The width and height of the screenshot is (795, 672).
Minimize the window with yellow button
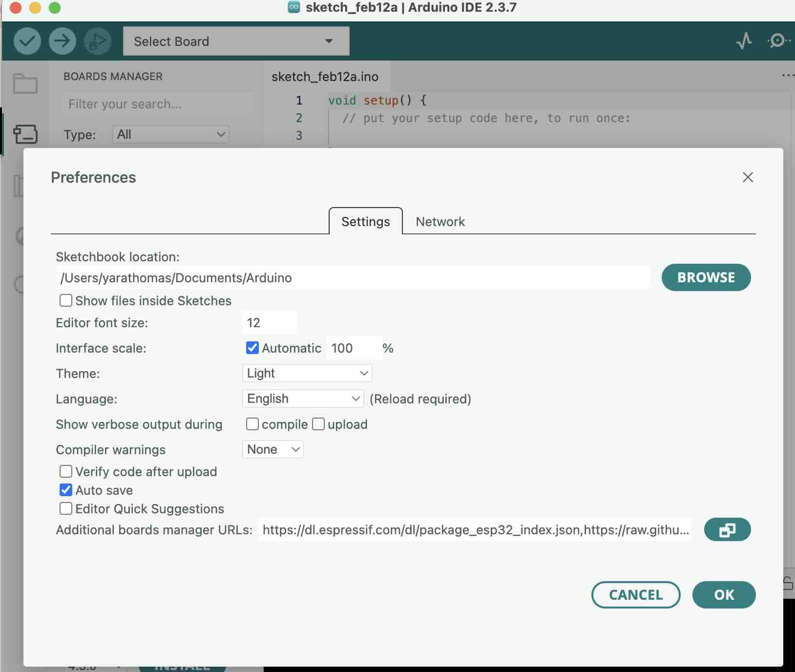[x=35, y=7]
